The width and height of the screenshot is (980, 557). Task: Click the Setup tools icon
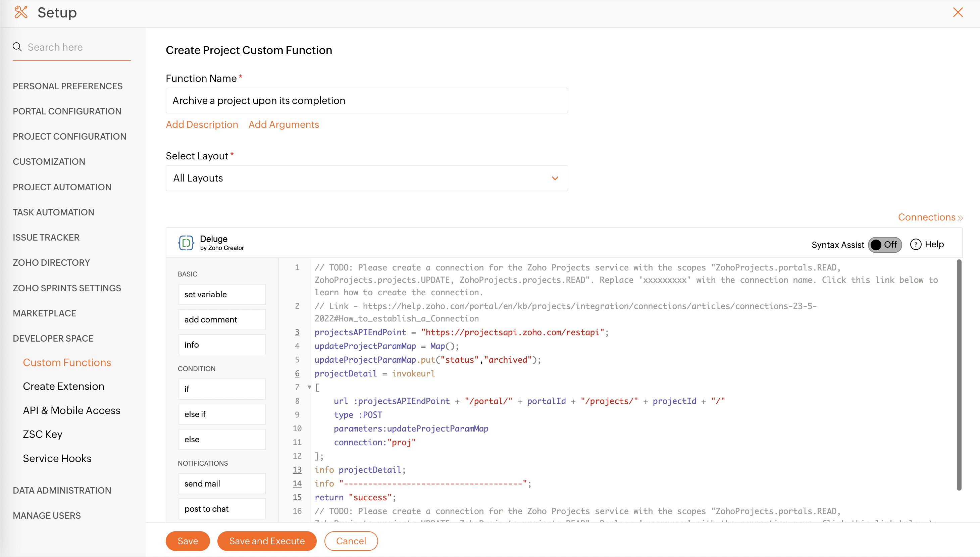tap(21, 12)
